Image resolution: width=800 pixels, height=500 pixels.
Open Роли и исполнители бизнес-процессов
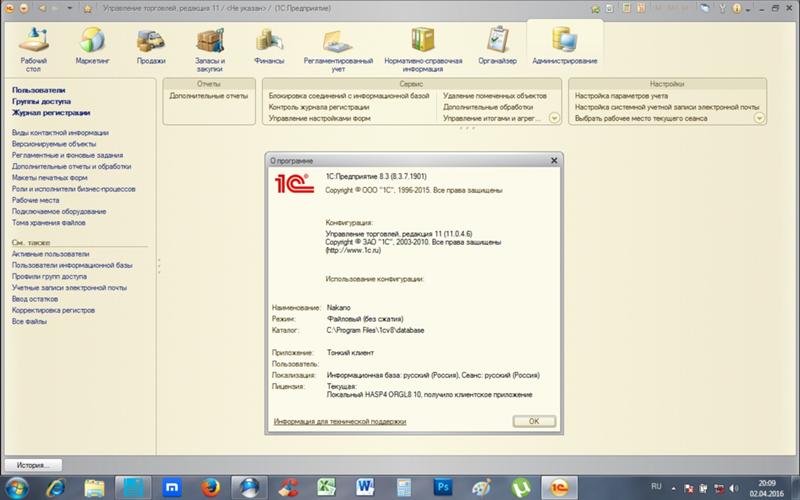[x=73, y=188]
